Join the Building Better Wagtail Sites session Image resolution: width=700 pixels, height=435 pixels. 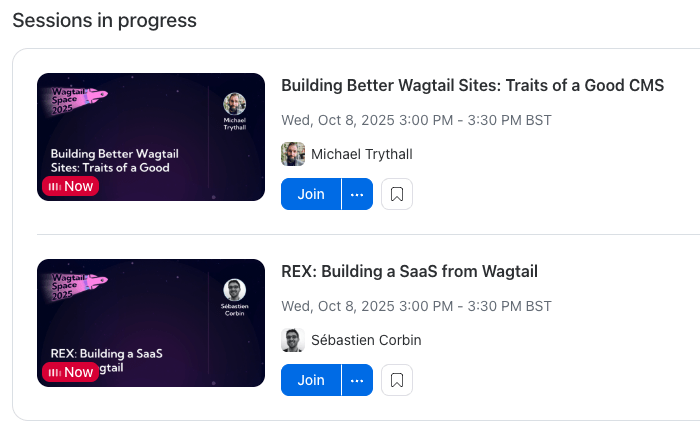point(311,194)
